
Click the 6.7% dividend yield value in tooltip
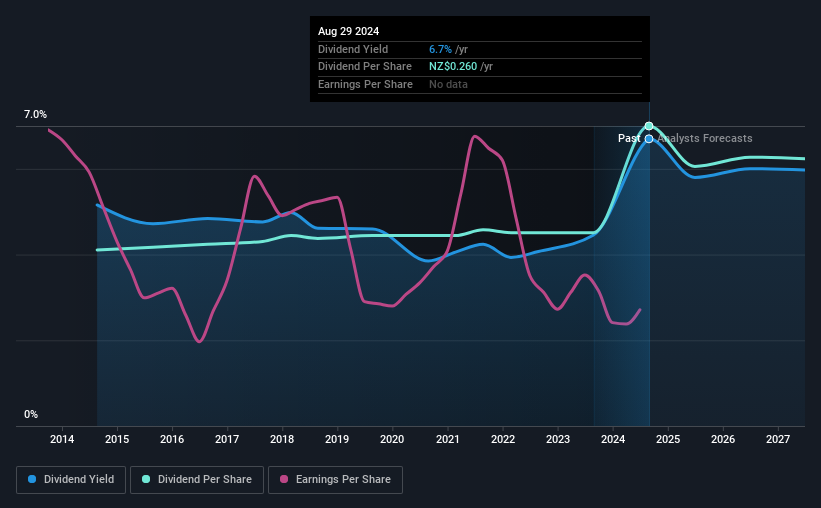[440, 49]
